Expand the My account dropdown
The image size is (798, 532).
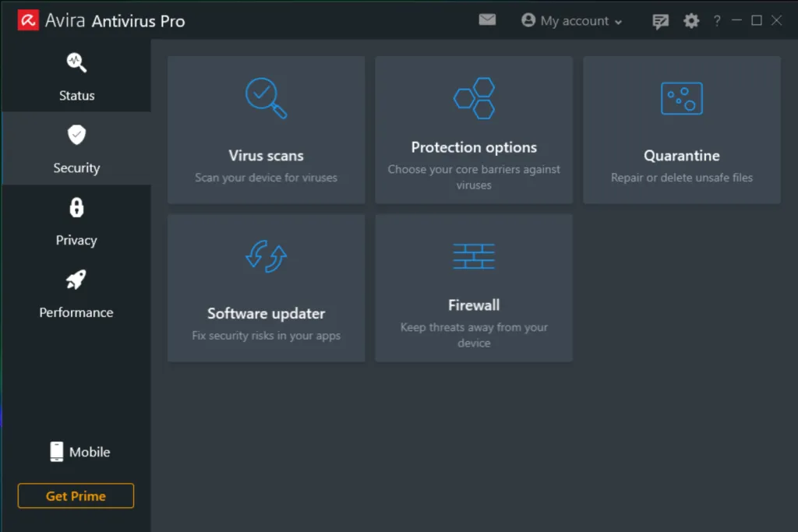[x=572, y=21]
